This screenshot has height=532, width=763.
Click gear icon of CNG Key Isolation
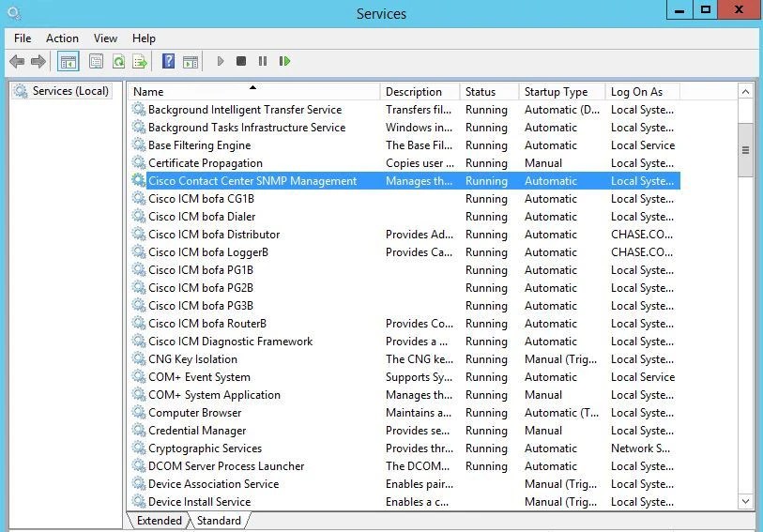[x=139, y=358]
